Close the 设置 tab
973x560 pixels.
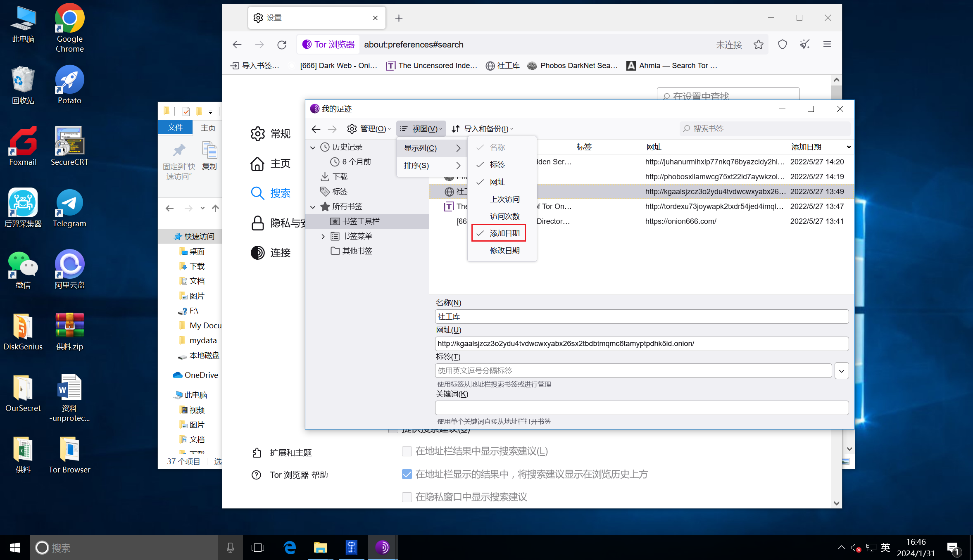(x=375, y=18)
